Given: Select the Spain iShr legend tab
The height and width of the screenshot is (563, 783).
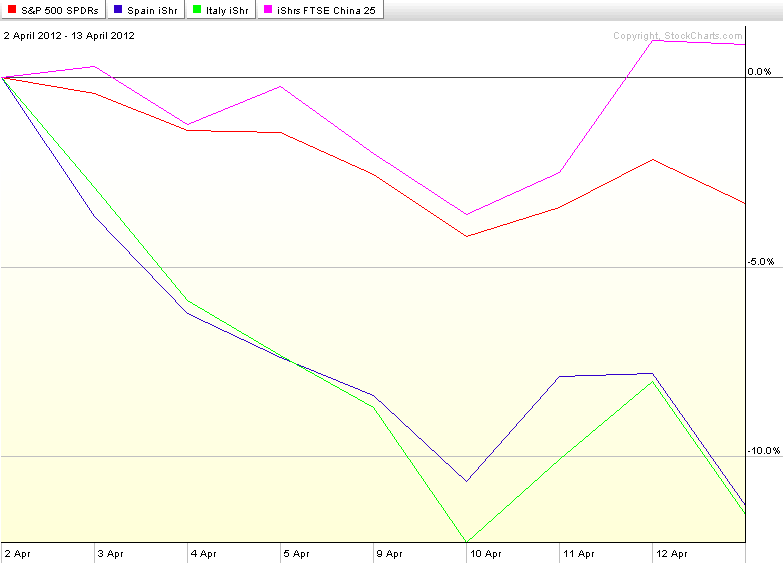Looking at the screenshot, I should pyautogui.click(x=146, y=9).
